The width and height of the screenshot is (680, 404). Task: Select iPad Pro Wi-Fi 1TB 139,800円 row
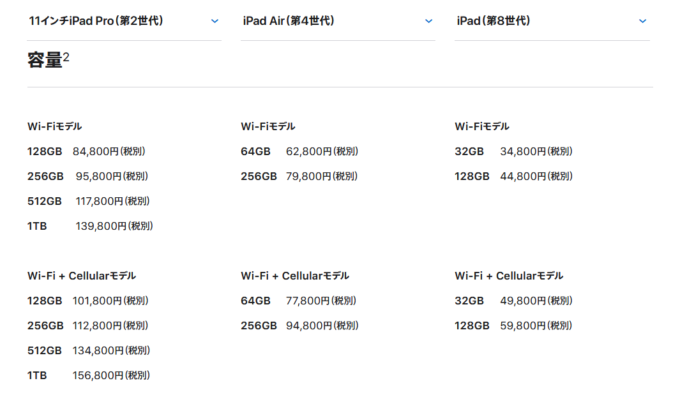pos(90,226)
